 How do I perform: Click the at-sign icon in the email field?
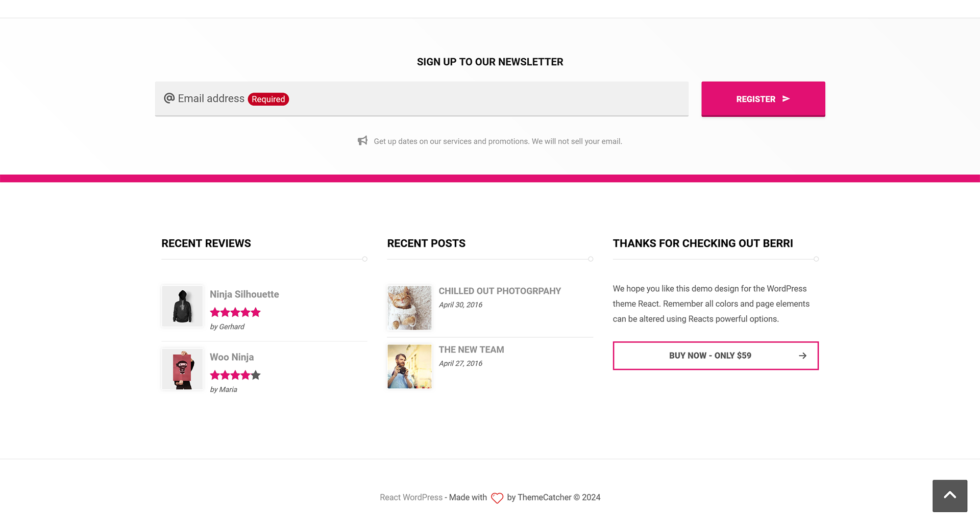(x=169, y=98)
